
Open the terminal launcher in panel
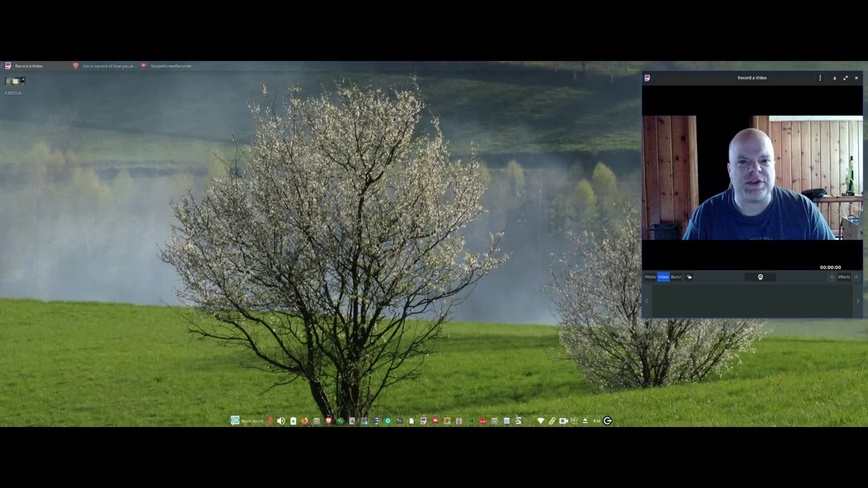point(399,421)
